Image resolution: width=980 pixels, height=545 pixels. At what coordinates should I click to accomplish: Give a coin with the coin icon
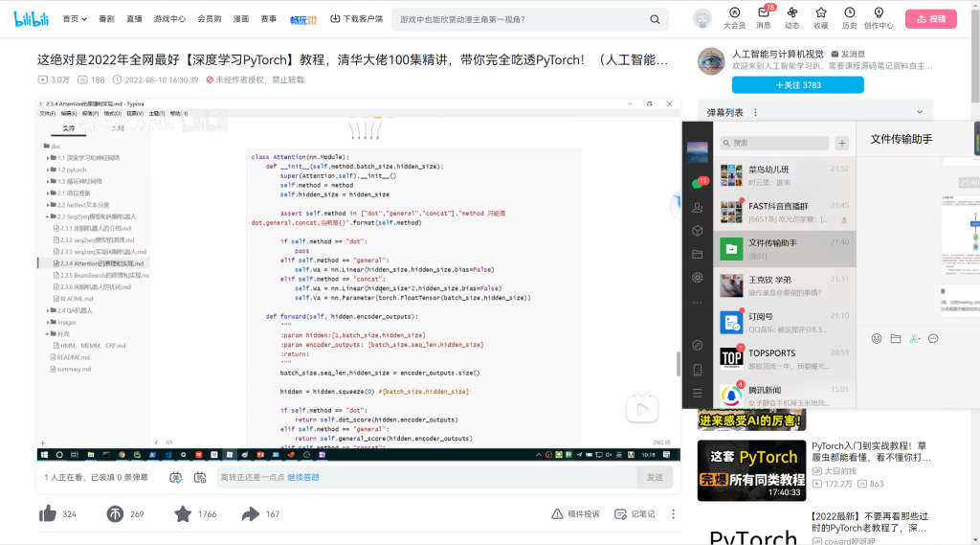115,513
